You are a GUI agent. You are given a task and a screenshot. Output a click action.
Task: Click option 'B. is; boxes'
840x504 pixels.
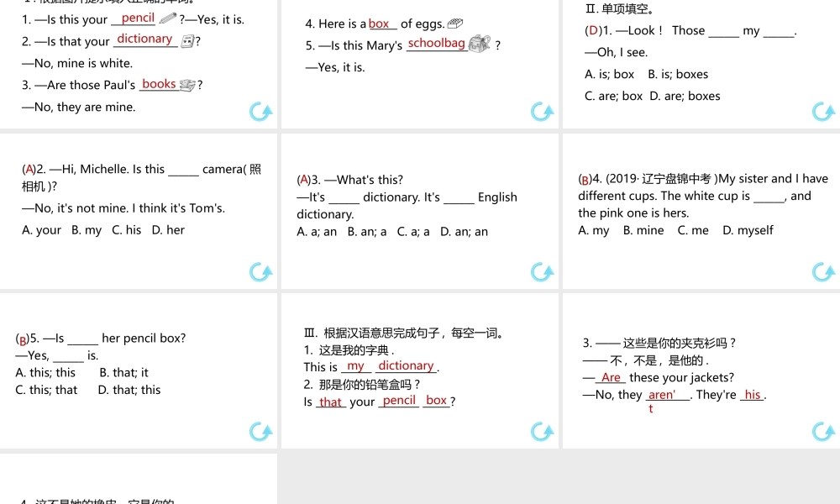pyautogui.click(x=678, y=75)
